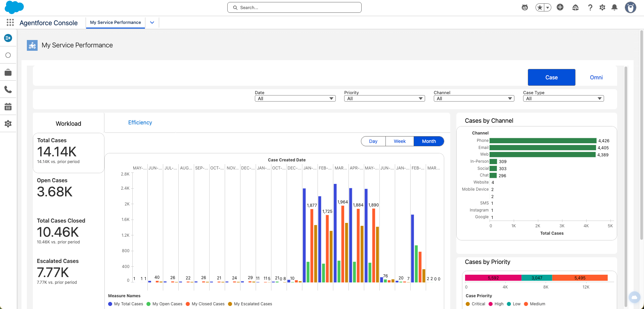Click the Critical priority legend swatch
This screenshot has height=309, width=644.
tap(468, 304)
